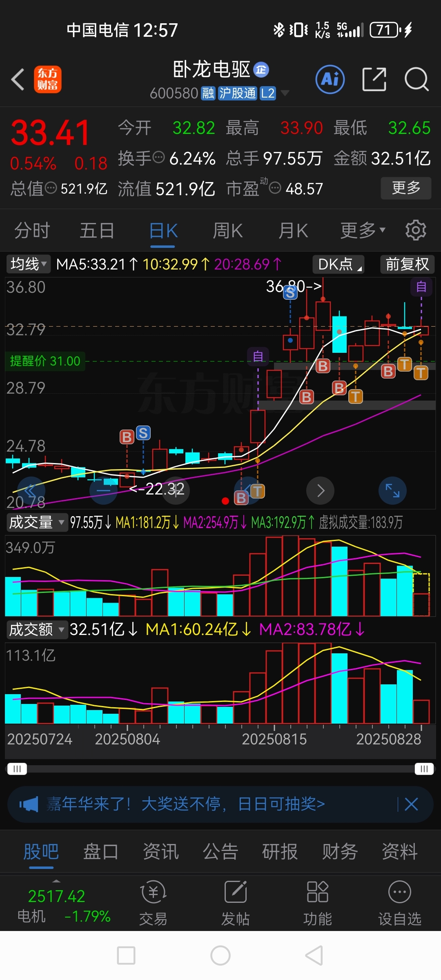Screen dimensions: 441x980
Task: Tap info icon next to 市盈
Action: click(x=275, y=188)
